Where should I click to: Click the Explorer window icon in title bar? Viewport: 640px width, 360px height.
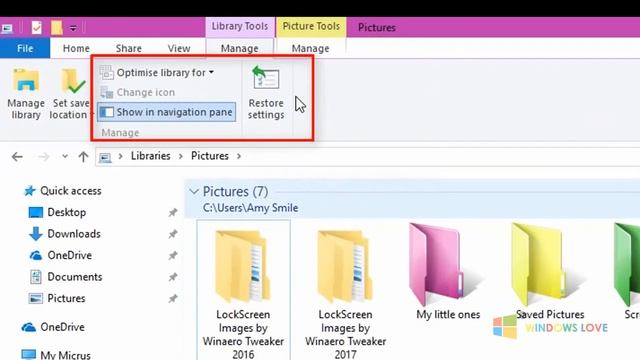[7, 28]
